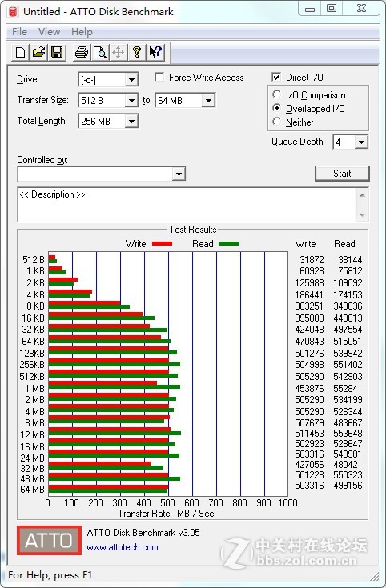Click the 512 B row label
The width and height of the screenshot is (386, 588).
pyautogui.click(x=34, y=259)
